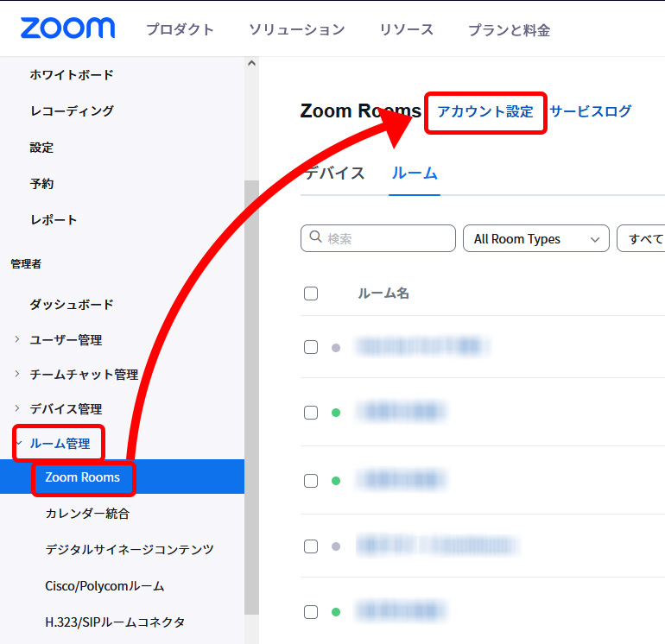665x644 pixels.
Task: Switch to the デバイス tab
Action: point(334,173)
